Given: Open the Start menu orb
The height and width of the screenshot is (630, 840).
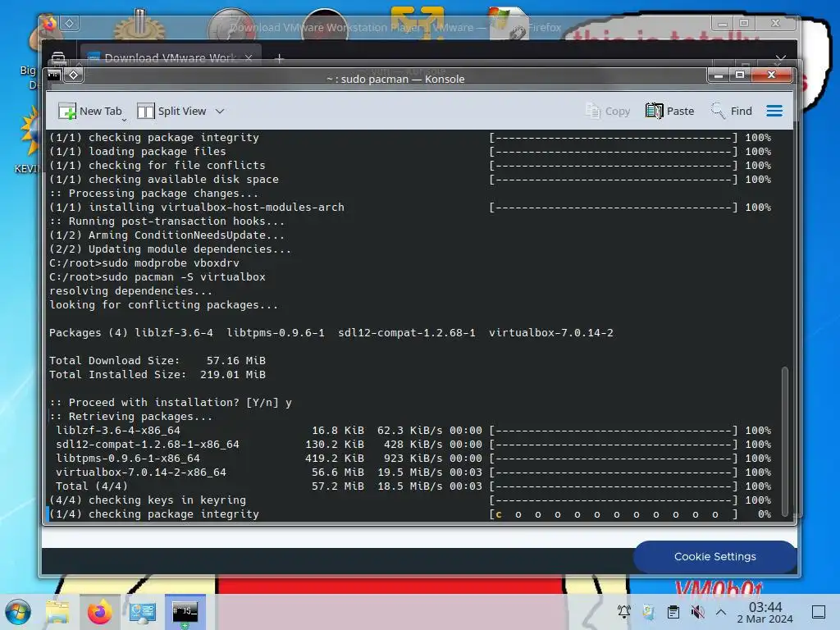Looking at the screenshot, I should (18, 612).
